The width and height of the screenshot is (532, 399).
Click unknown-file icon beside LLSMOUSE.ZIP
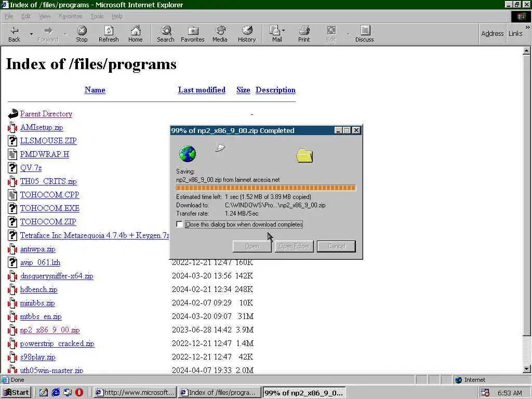click(12, 141)
